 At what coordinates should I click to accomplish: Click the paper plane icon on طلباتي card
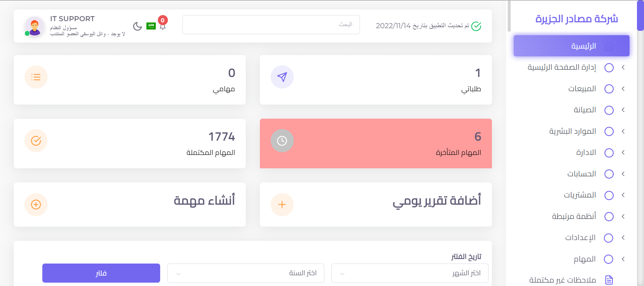(282, 77)
